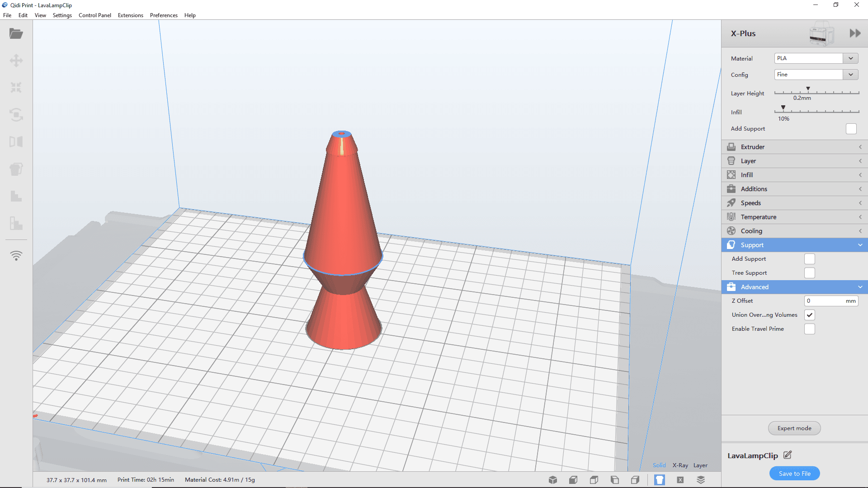Switch to right view cube icon
The image size is (868, 488).
[635, 480]
